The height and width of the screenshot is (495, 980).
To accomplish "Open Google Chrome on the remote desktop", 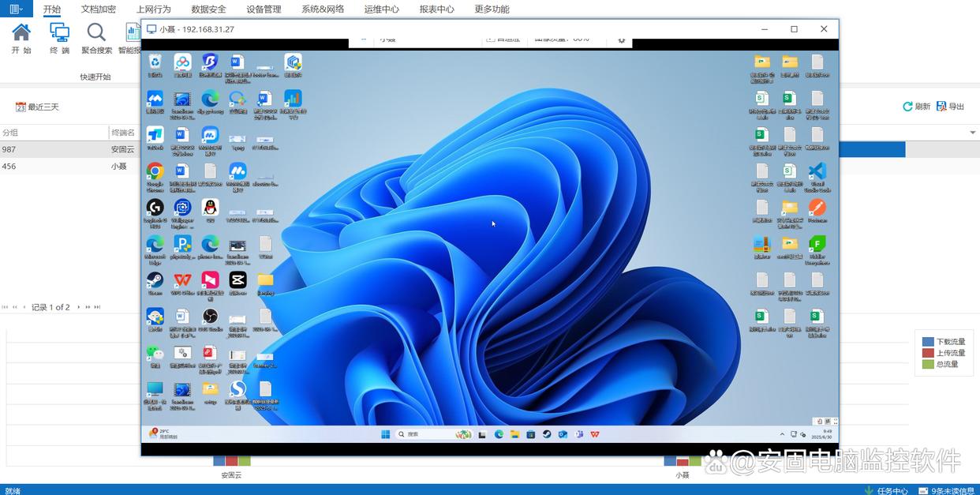I will (155, 171).
